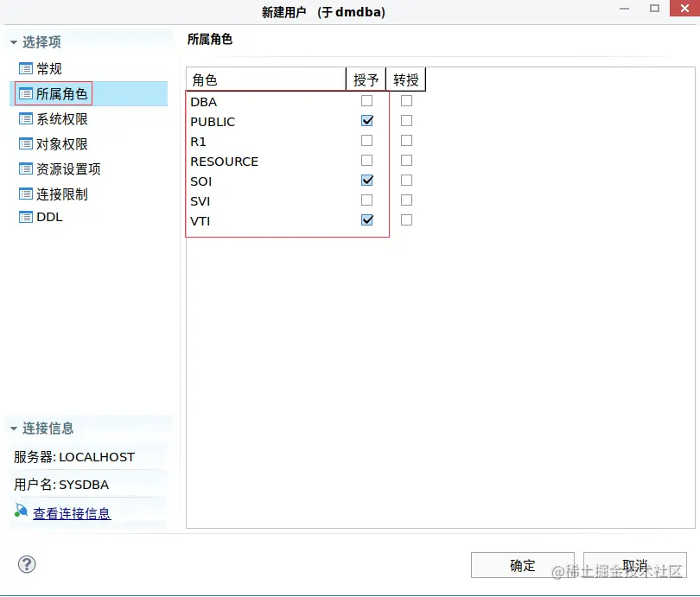The width and height of the screenshot is (700, 597).
Task: Enable the 转授 checkbox for RESOURCE role
Action: click(406, 160)
